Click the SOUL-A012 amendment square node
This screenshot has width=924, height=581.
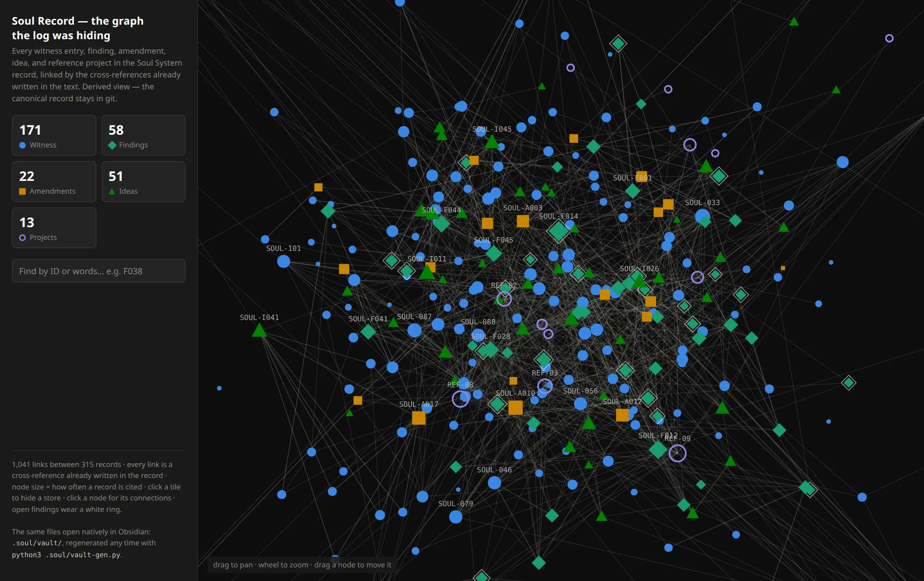point(622,415)
